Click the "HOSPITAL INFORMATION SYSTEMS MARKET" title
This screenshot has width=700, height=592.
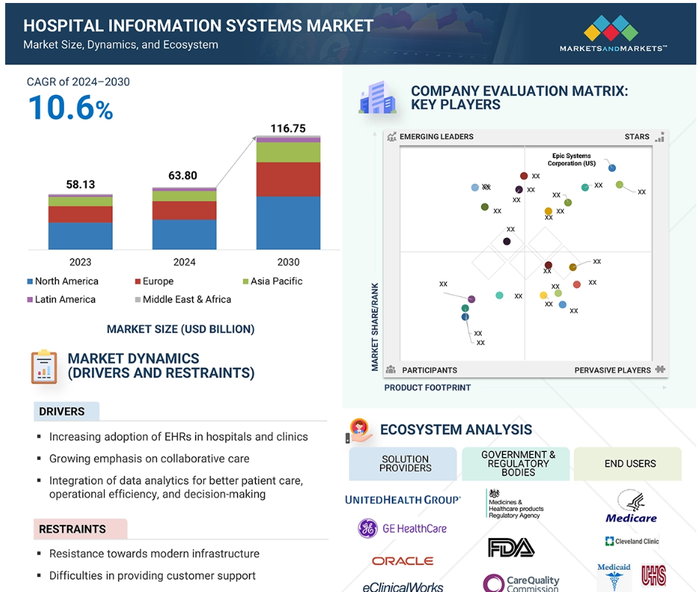click(198, 26)
